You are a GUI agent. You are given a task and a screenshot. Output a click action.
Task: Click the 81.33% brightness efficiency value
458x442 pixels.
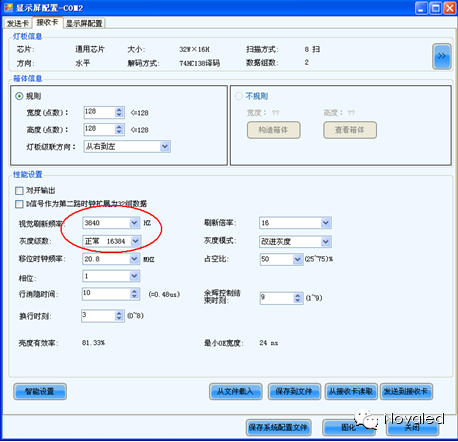coord(93,343)
